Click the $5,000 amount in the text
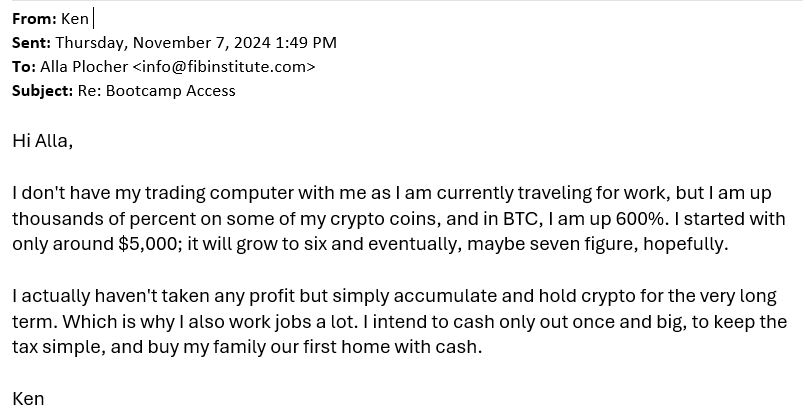Image resolution: width=807 pixels, height=420 pixels. tap(148, 244)
